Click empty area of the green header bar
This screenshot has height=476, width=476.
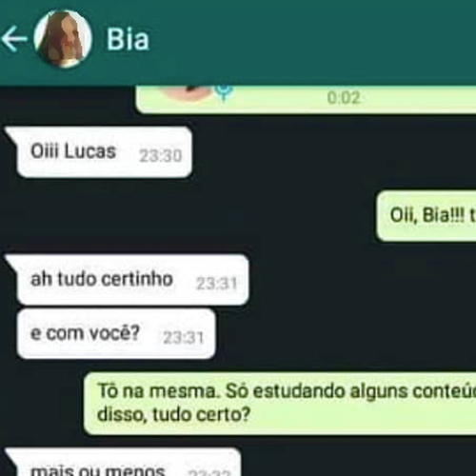click(x=311, y=41)
